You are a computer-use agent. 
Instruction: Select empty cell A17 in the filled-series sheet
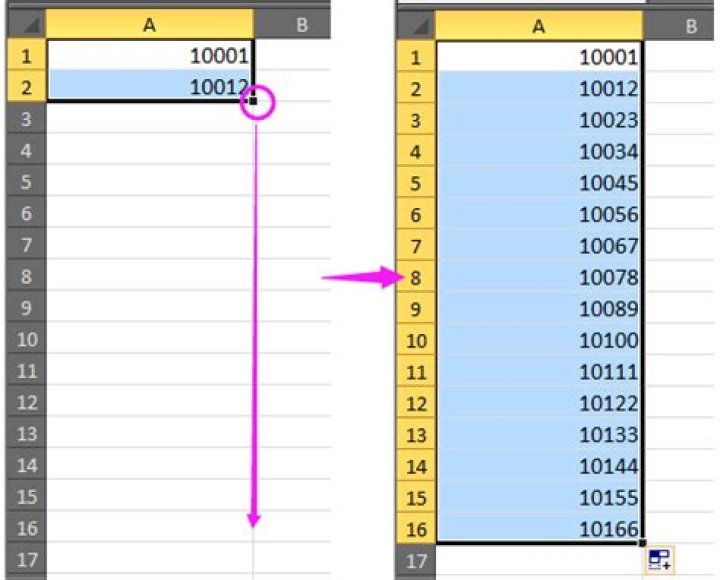point(539,560)
